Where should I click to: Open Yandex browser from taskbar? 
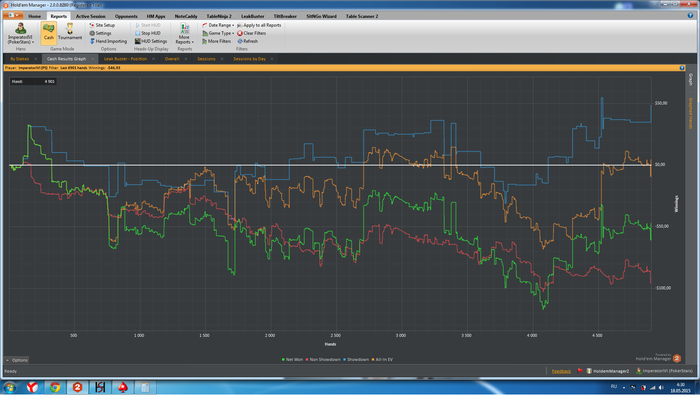pyautogui.click(x=33, y=387)
